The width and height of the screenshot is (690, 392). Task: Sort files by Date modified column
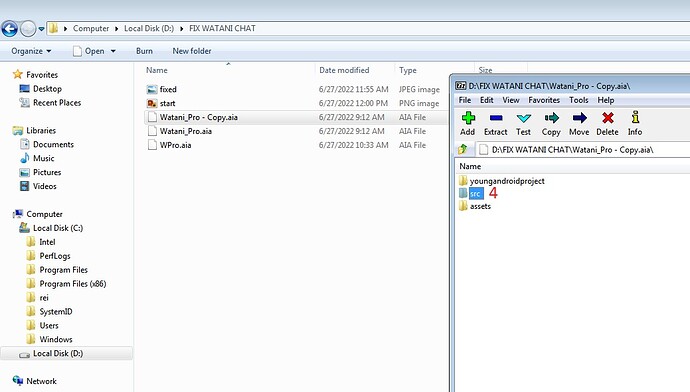pos(344,70)
